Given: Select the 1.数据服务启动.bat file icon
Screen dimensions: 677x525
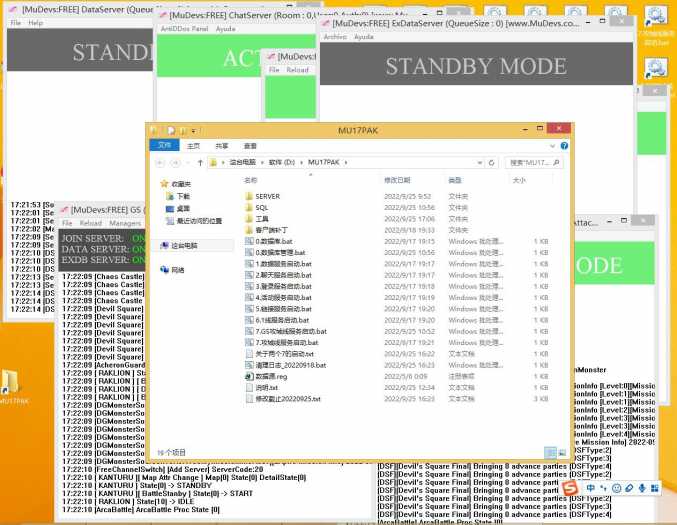Looking at the screenshot, I should [249, 264].
